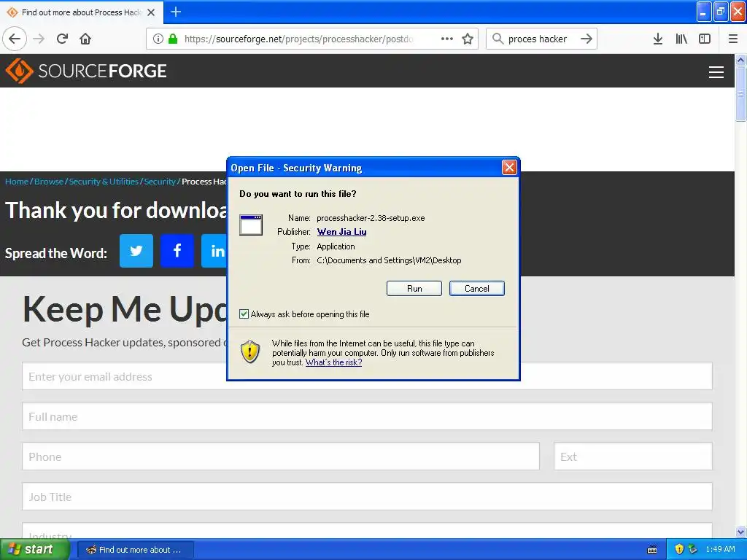The image size is (747, 560).
Task: Click the search magnifier icon
Action: [x=498, y=39]
